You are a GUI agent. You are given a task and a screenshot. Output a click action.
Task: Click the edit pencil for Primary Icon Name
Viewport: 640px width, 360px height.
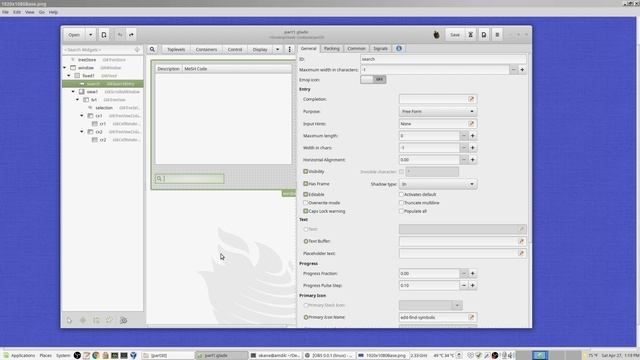pyautogui.click(x=471, y=317)
